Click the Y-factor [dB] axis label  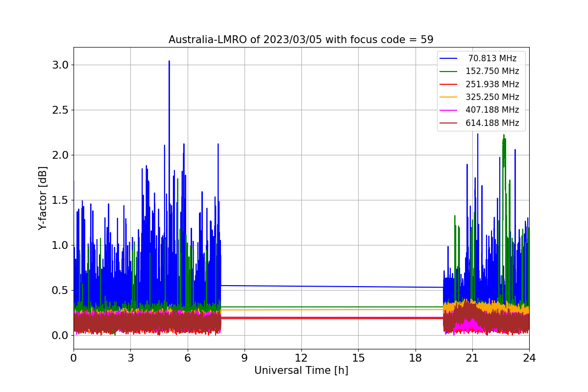pos(43,198)
